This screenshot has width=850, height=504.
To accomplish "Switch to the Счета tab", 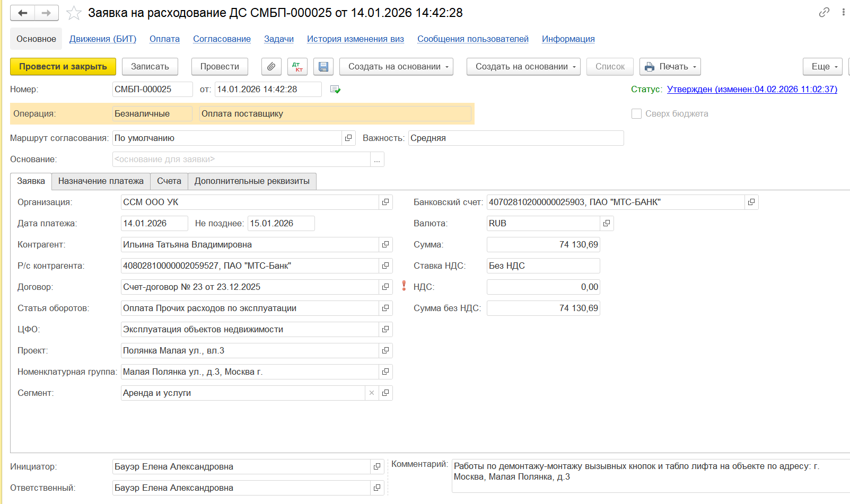I will [169, 181].
